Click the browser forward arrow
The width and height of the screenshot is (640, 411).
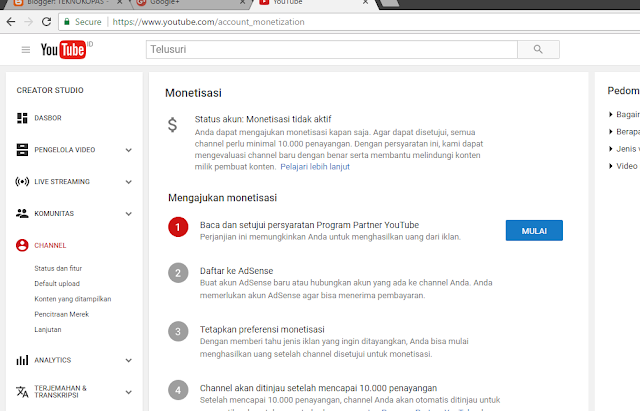[x=29, y=22]
